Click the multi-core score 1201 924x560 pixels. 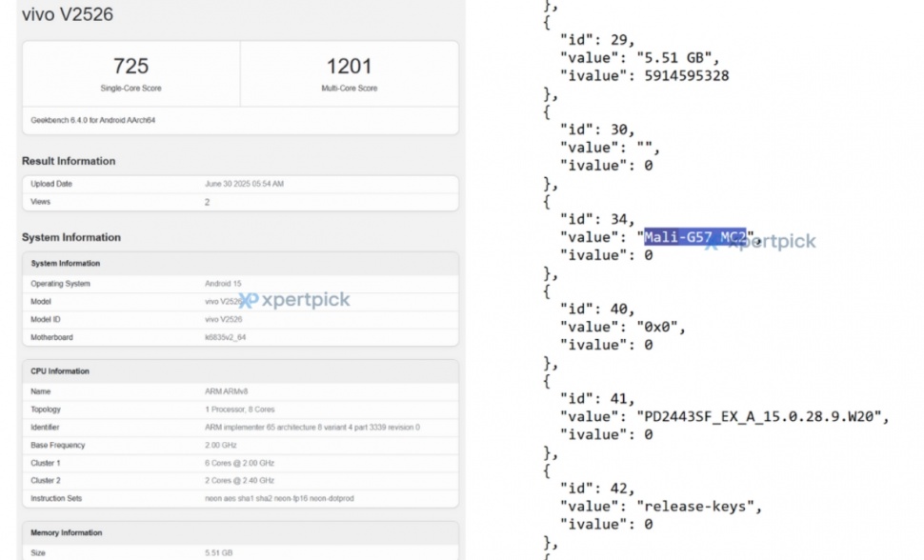coord(349,66)
